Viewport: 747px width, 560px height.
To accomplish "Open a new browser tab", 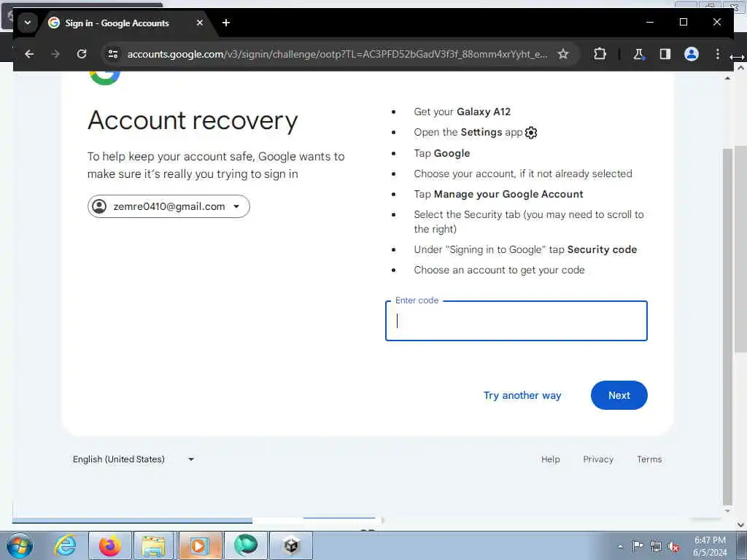I will [226, 23].
